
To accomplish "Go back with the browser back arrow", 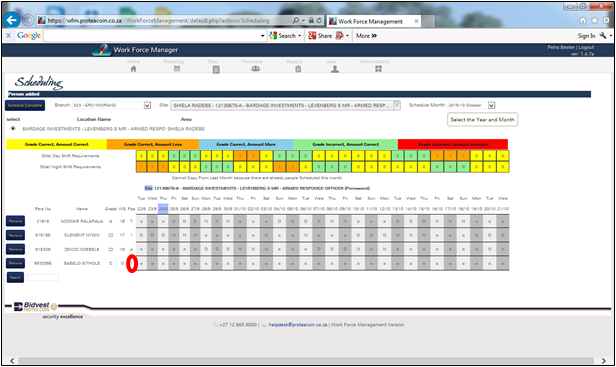I will [12, 20].
